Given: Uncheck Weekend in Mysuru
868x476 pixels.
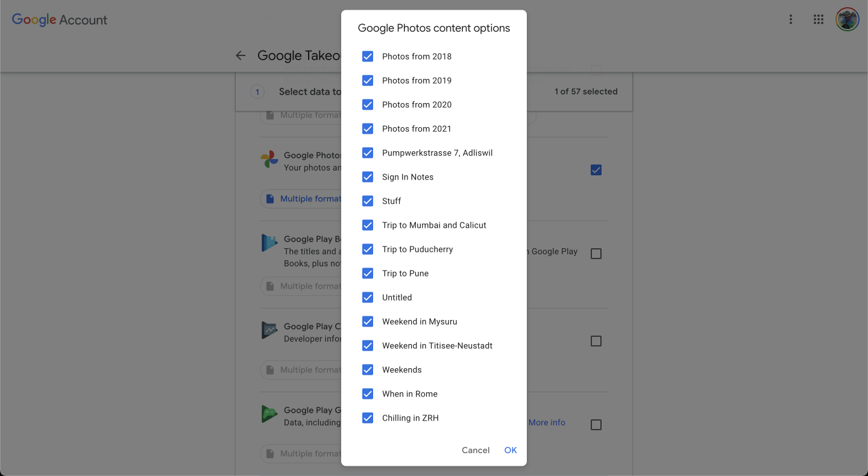Looking at the screenshot, I should click(368, 321).
